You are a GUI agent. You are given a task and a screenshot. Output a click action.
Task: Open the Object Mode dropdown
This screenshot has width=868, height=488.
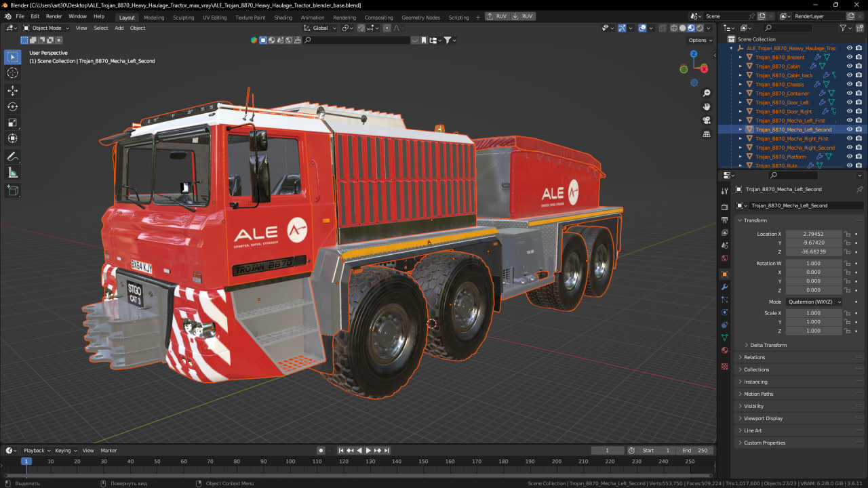[45, 28]
